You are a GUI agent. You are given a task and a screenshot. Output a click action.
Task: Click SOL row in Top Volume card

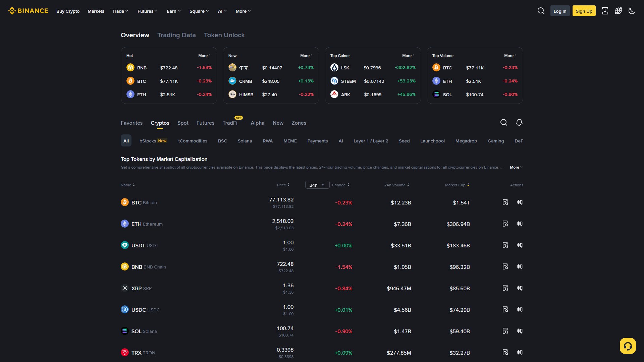click(x=475, y=95)
